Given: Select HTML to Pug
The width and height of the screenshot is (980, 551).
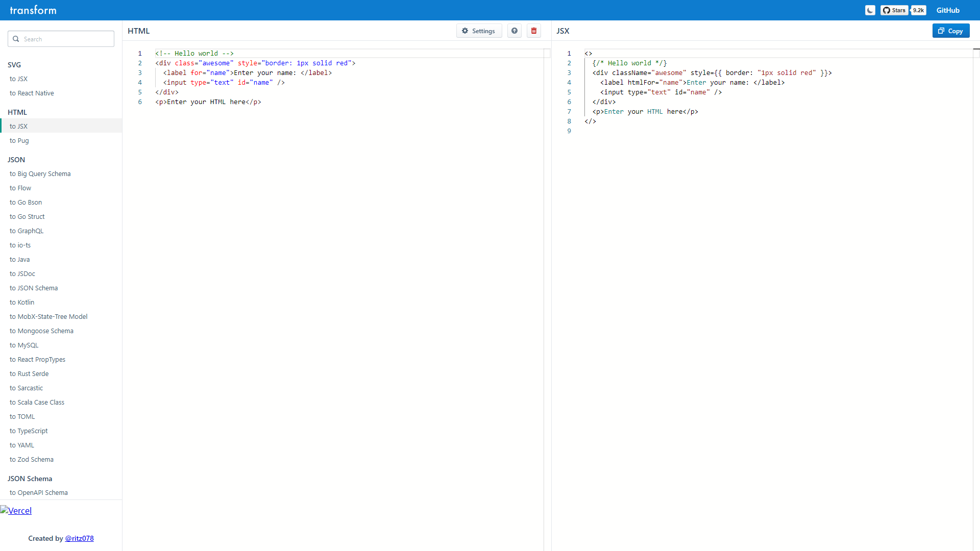Looking at the screenshot, I should (x=61, y=140).
